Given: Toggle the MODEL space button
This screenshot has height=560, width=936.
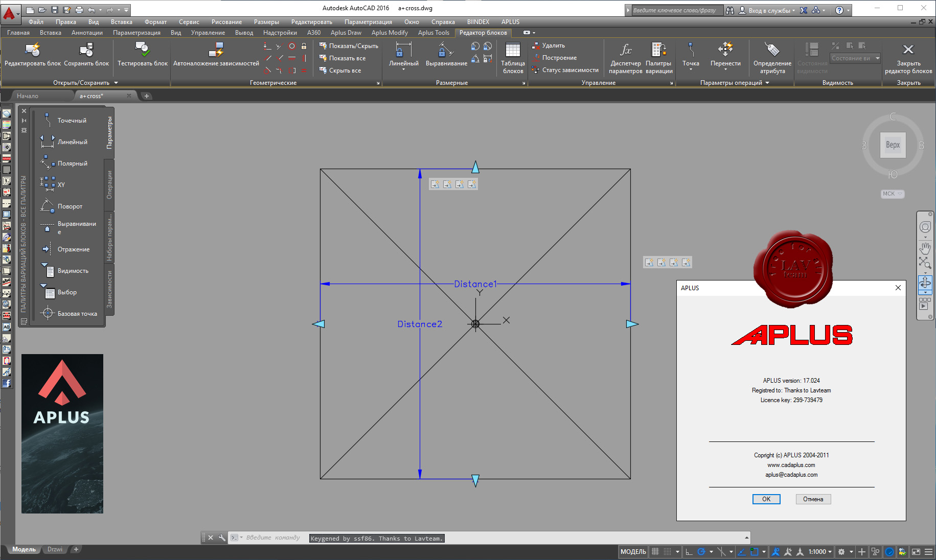Looking at the screenshot, I should (x=633, y=552).
